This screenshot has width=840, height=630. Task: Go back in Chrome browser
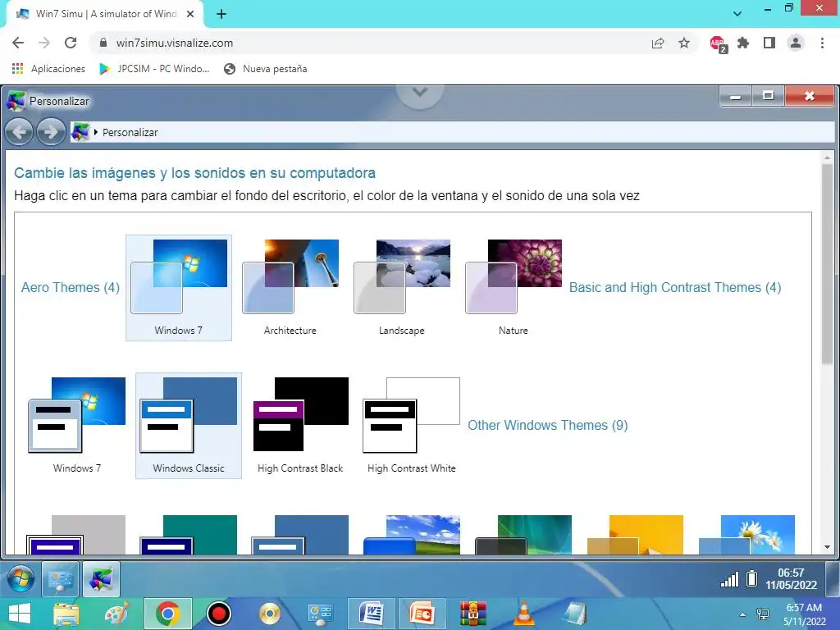pyautogui.click(x=18, y=43)
